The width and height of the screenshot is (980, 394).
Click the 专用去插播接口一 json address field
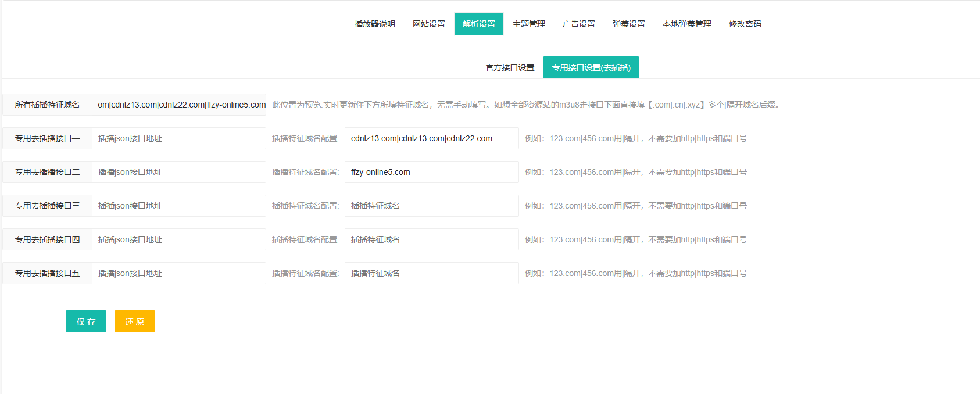point(179,138)
